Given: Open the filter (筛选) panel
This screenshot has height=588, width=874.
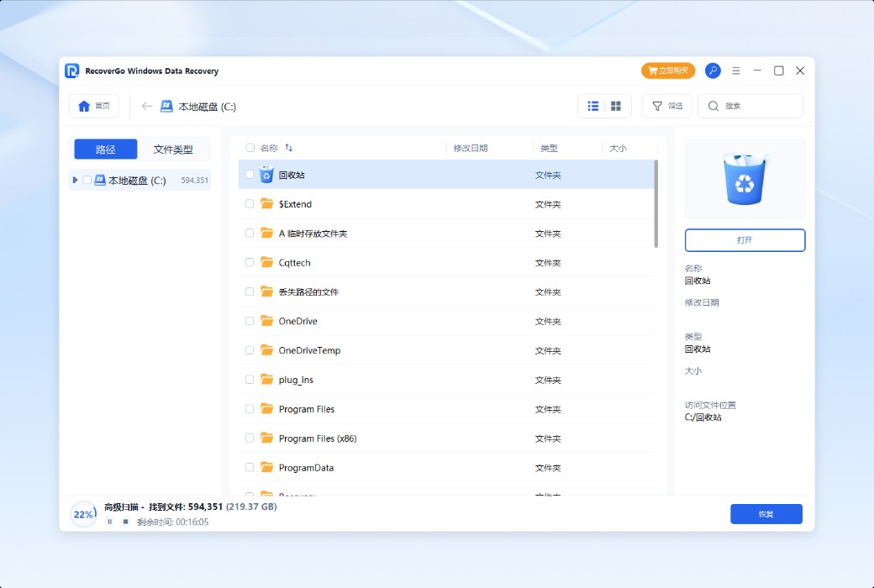Looking at the screenshot, I should coord(666,106).
